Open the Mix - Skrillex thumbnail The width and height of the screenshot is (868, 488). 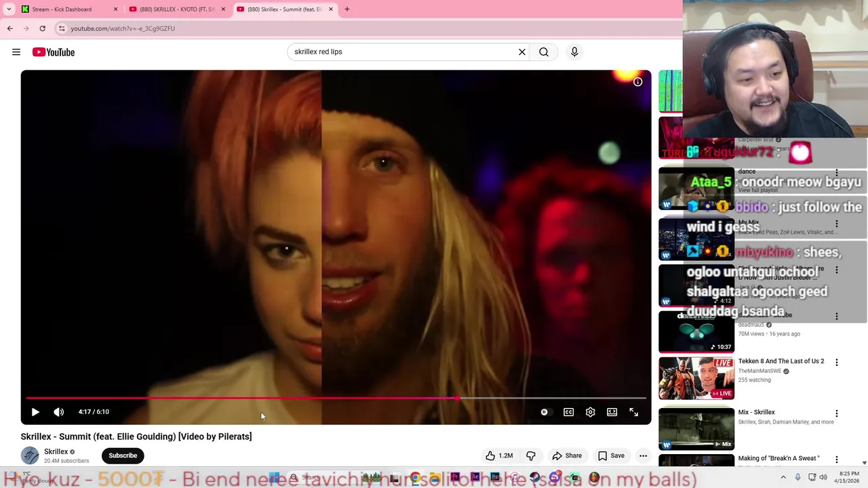click(x=696, y=428)
